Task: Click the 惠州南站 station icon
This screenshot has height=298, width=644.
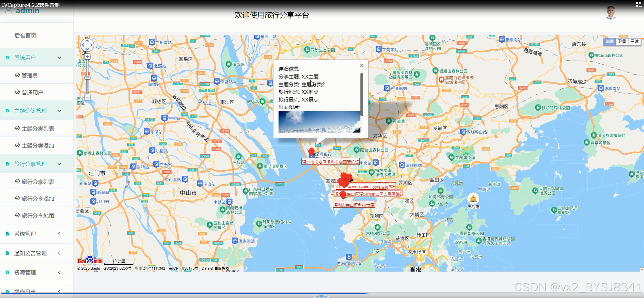Action: tap(502, 40)
